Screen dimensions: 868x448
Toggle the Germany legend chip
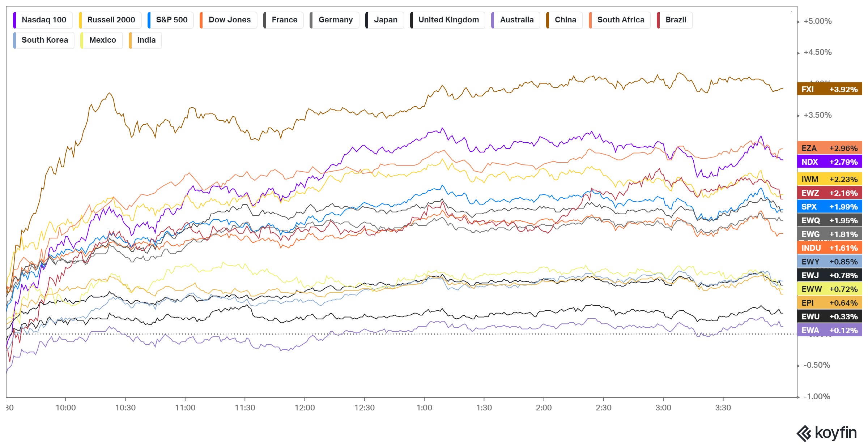click(335, 20)
